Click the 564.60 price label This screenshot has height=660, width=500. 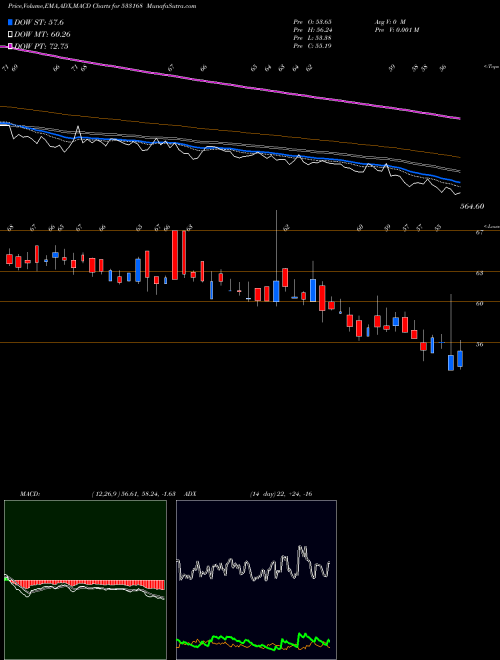[472, 207]
